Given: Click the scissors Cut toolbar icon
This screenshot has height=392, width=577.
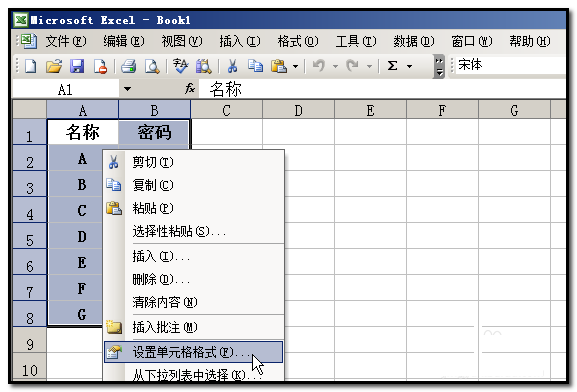Looking at the screenshot, I should click(232, 66).
